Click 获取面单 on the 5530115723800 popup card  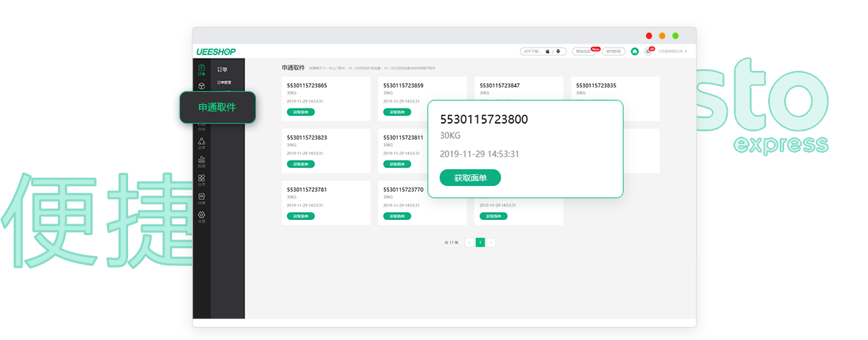tap(470, 177)
